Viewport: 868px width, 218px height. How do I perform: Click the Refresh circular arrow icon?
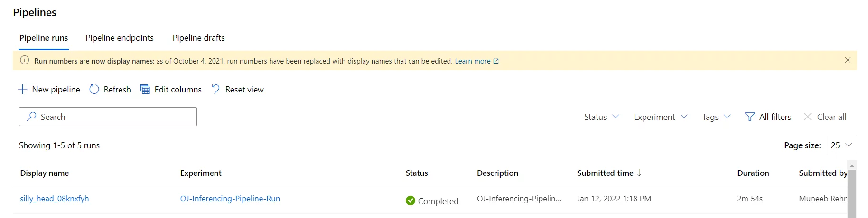pyautogui.click(x=94, y=89)
